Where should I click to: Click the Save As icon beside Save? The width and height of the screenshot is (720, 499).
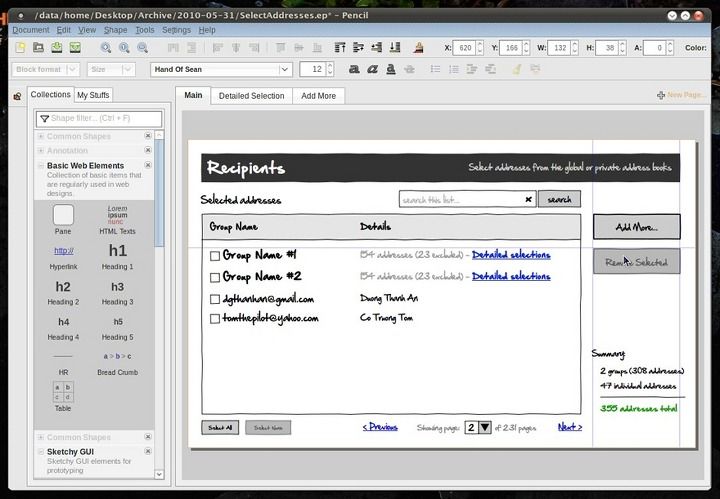pyautogui.click(x=75, y=47)
